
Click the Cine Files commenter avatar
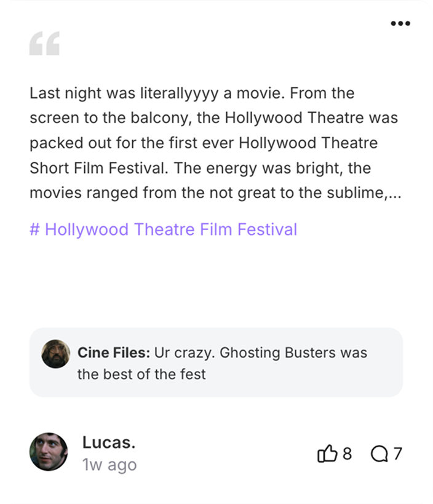tap(55, 354)
